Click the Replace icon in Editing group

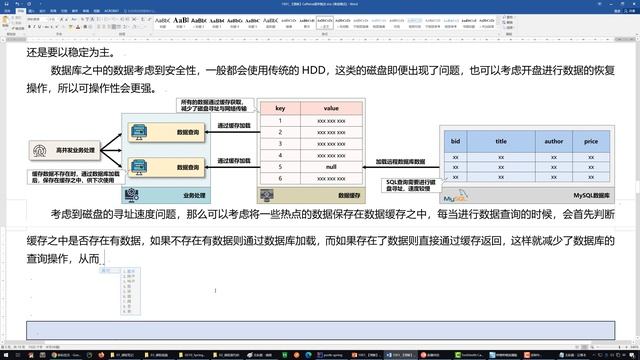click(x=508, y=22)
